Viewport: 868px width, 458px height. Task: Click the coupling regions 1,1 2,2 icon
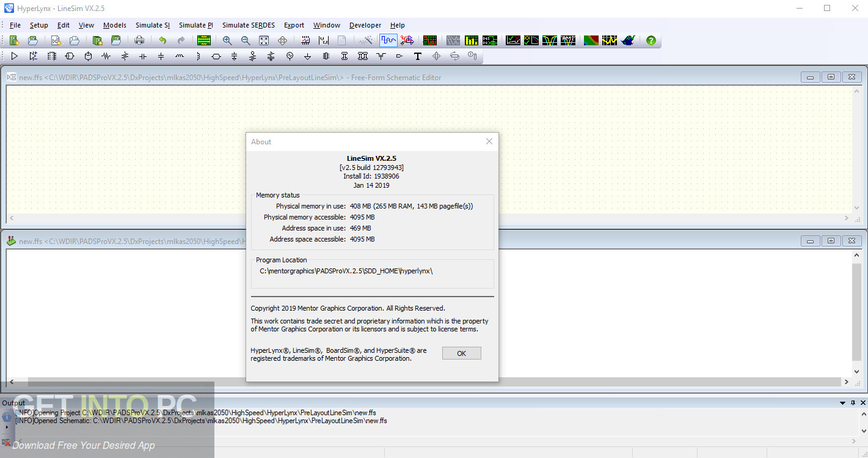(x=324, y=40)
